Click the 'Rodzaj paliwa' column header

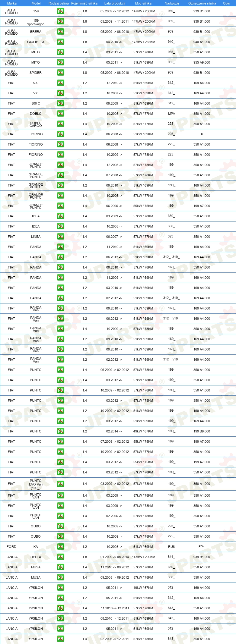[x=59, y=3]
